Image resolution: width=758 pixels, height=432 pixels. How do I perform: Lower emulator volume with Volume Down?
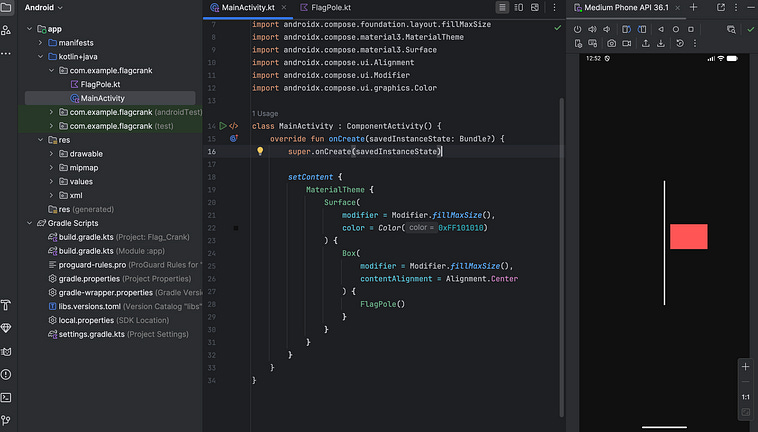[x=607, y=29]
